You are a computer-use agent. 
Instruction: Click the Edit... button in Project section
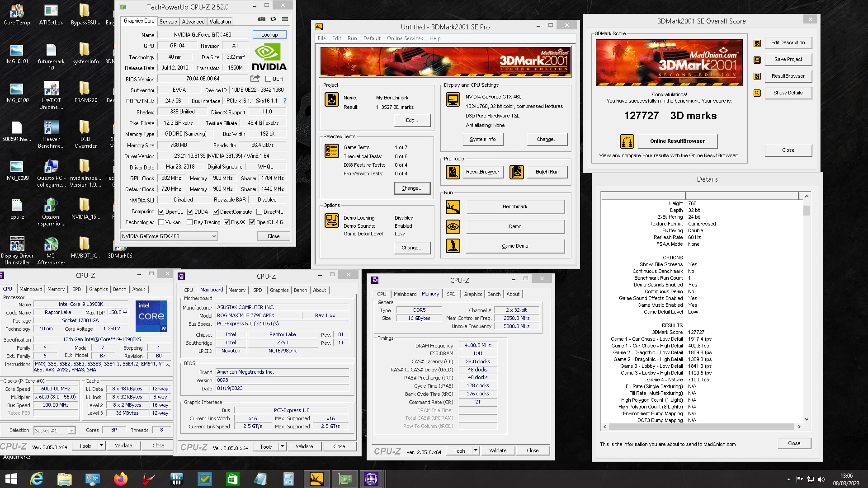coord(412,121)
